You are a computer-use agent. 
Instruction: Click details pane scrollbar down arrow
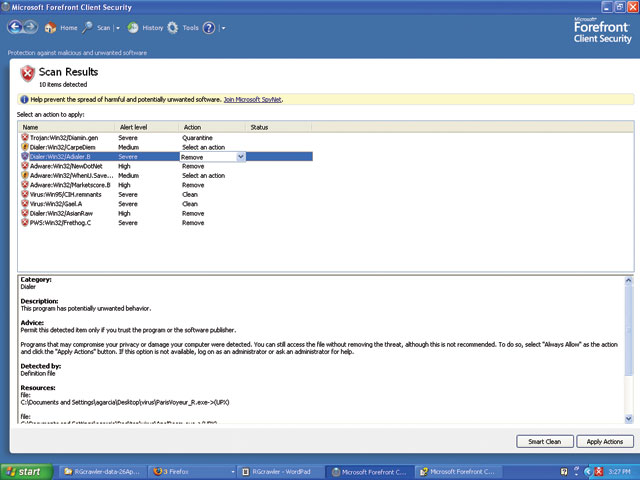click(629, 418)
